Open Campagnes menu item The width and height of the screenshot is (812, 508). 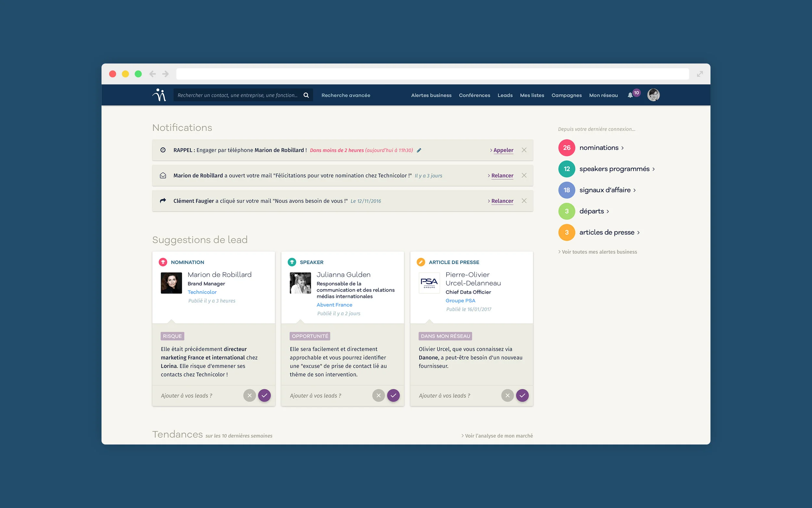point(566,95)
